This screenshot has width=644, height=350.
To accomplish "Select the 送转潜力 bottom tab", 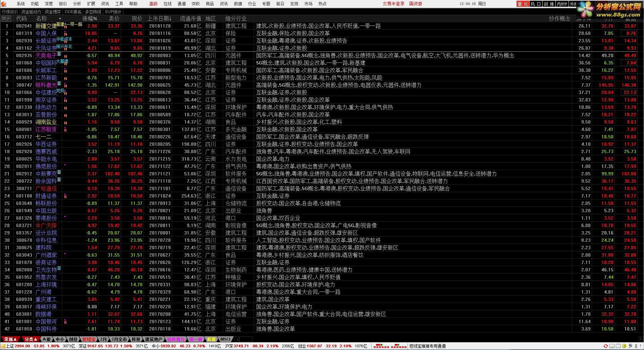I will [x=176, y=339].
